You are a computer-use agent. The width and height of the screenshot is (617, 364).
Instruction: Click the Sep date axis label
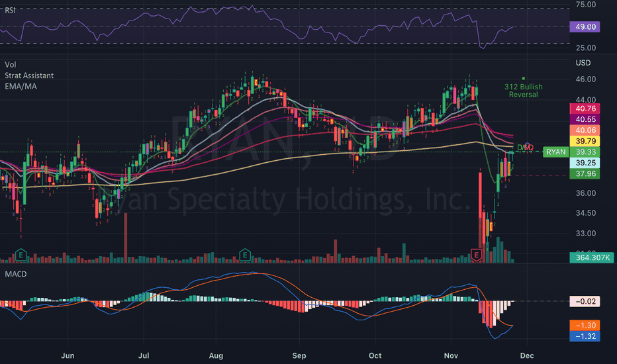[299, 356]
